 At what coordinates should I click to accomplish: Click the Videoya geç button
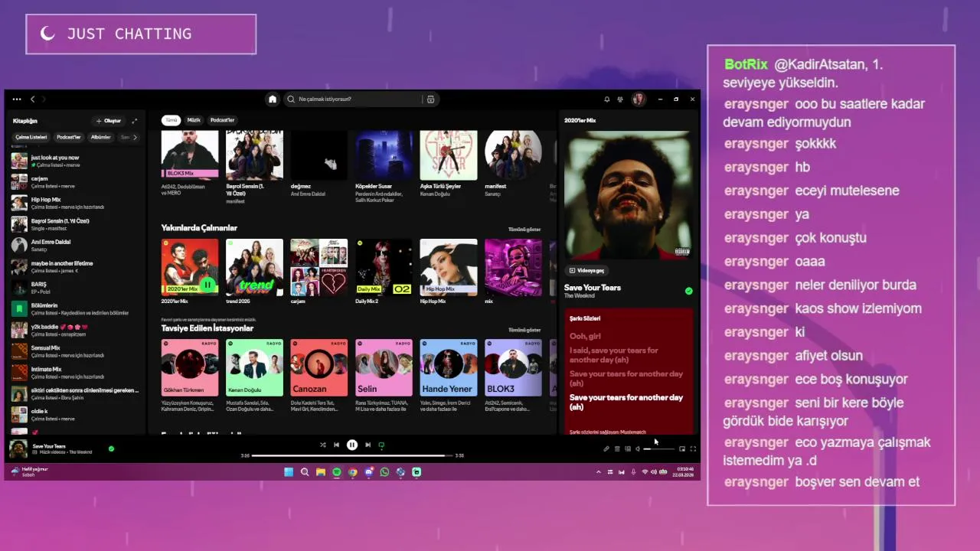(x=586, y=270)
